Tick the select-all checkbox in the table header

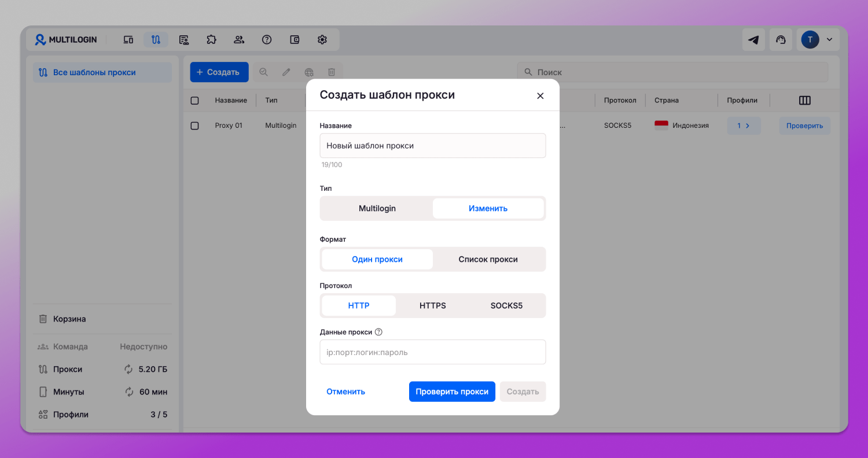195,101
